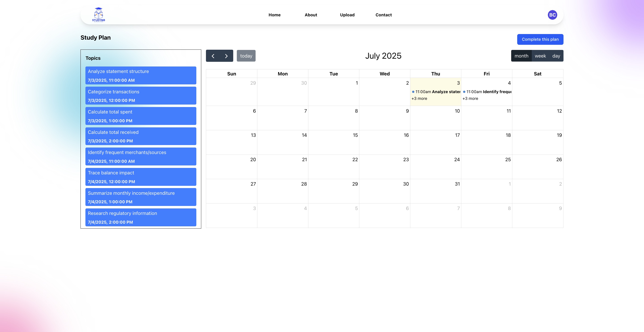Click the Thu column header

pos(436,74)
